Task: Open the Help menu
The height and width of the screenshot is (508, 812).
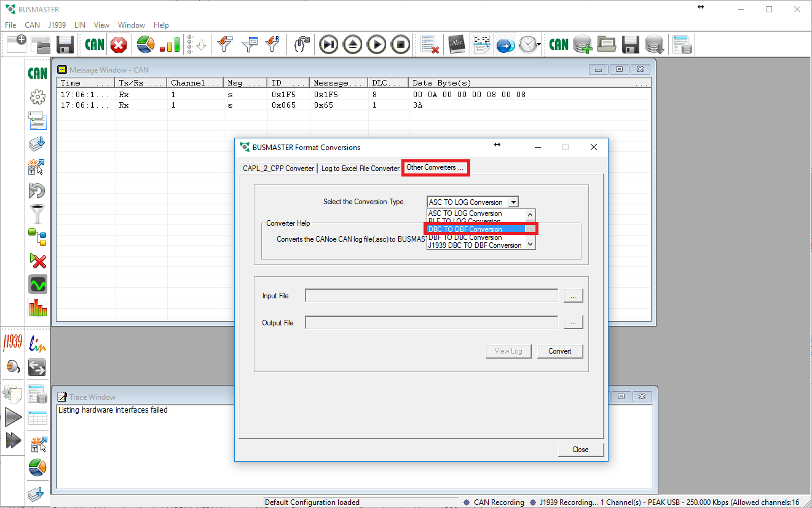Action: coord(161,25)
